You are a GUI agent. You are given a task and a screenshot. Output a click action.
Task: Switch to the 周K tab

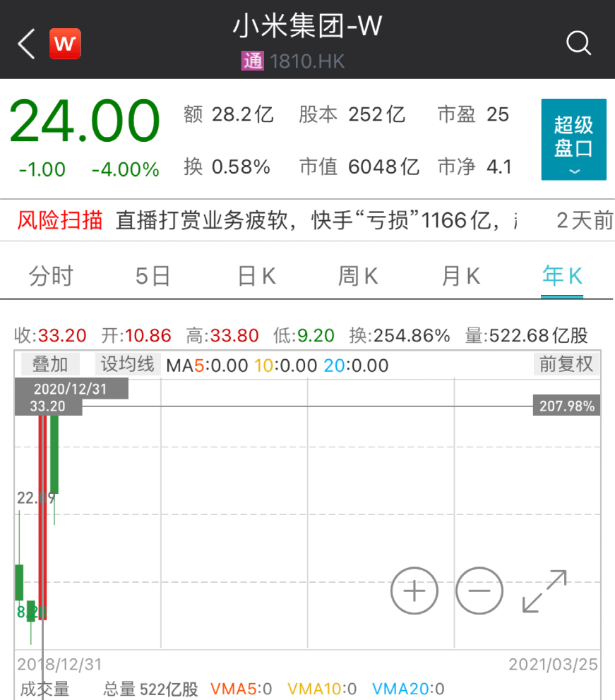click(x=358, y=276)
